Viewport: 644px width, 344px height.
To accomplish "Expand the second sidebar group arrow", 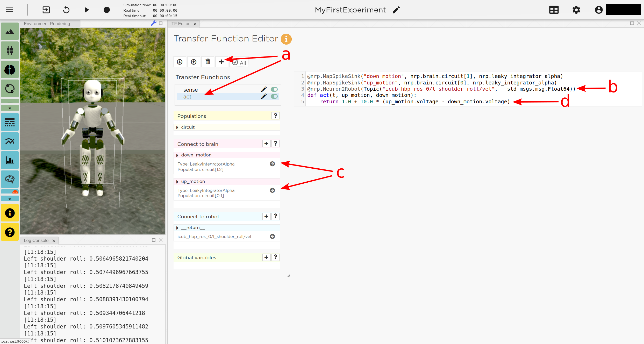I will 10,199.
